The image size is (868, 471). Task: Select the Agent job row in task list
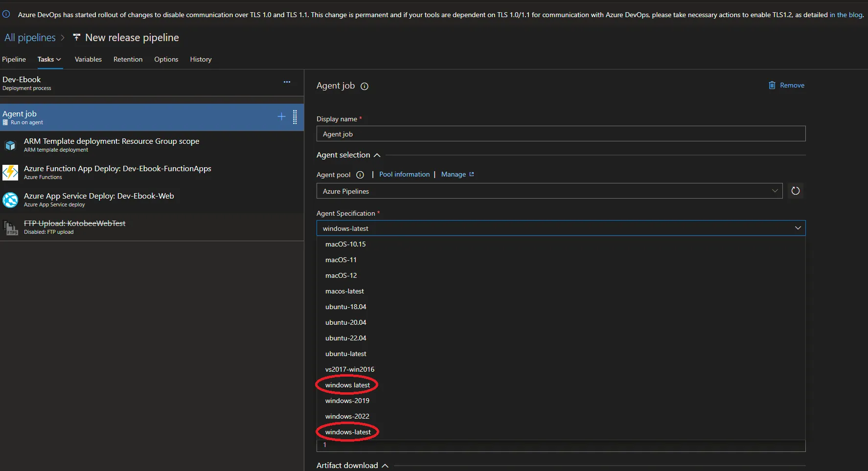(152, 117)
